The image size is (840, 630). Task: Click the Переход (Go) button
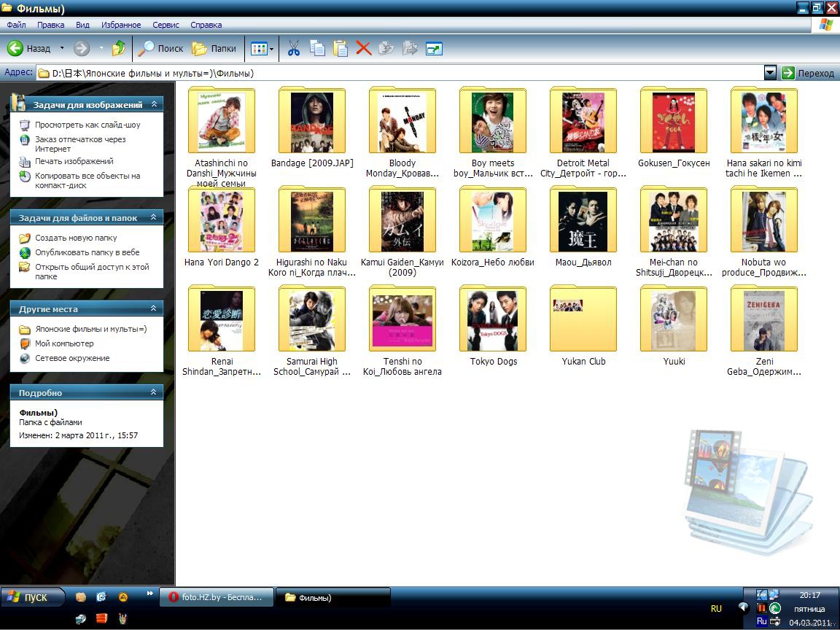pyautogui.click(x=808, y=73)
